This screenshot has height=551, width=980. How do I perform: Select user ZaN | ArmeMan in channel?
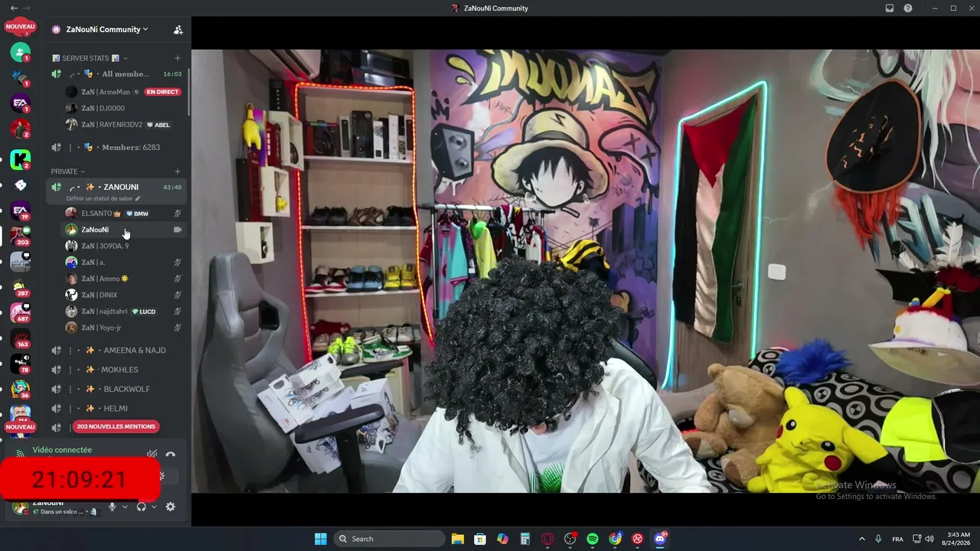[124, 92]
